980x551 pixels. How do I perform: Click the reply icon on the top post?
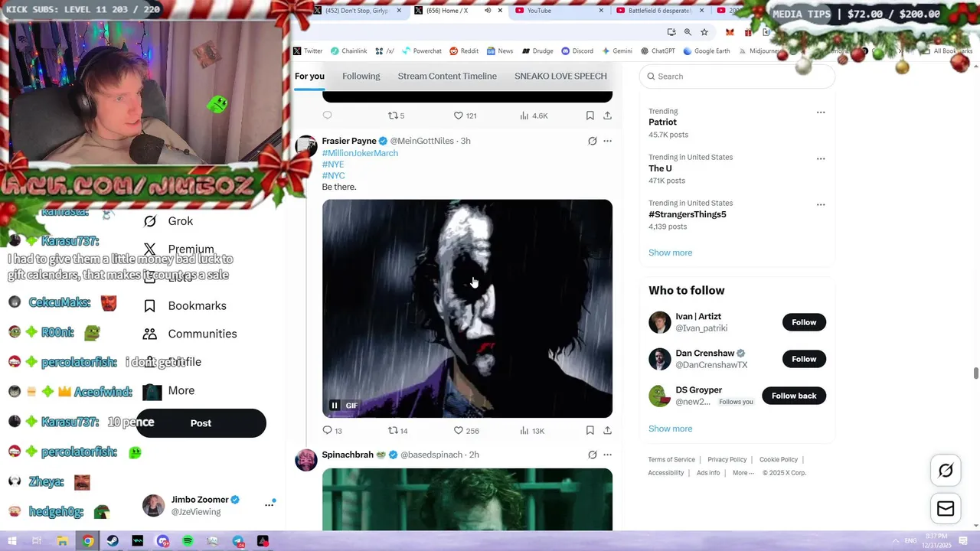(x=327, y=116)
